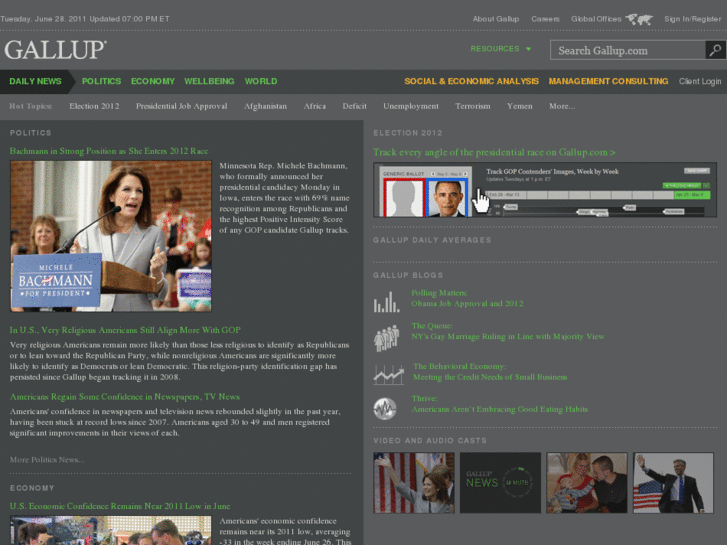Open Africa hot topic
The height and width of the screenshot is (545, 727).
315,106
